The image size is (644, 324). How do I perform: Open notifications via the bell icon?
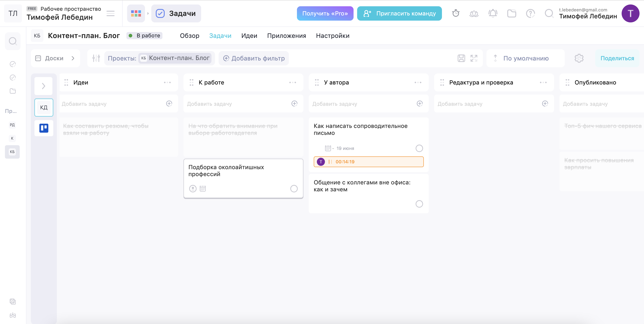coord(493,13)
